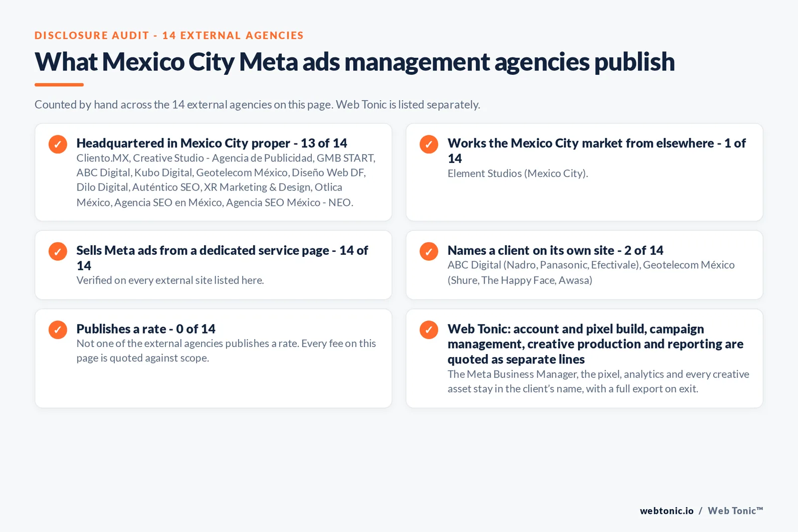Click the heading Works the Mexico City market from elsewhere
The image size is (798, 532).
pyautogui.click(x=597, y=151)
